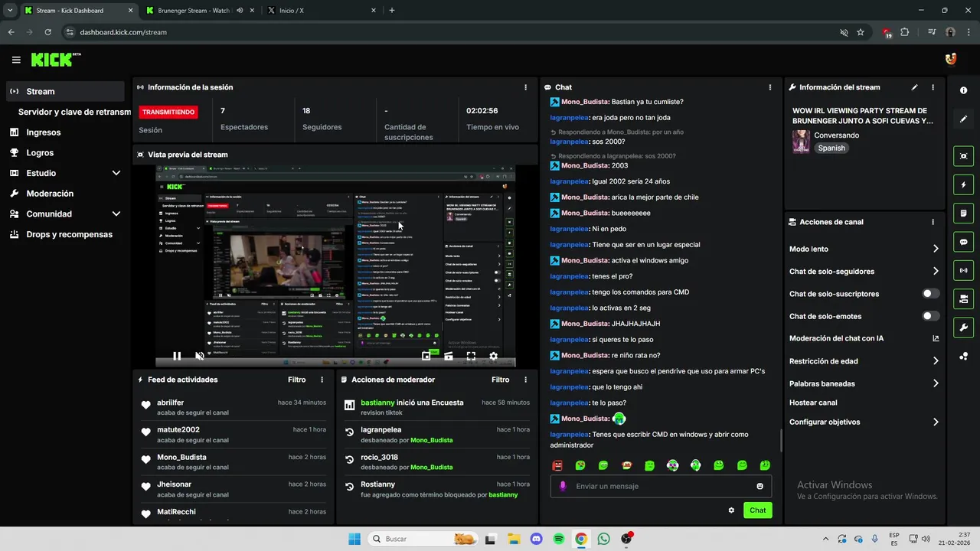
Task: Click Filtro in Acciones de moderador
Action: click(500, 380)
